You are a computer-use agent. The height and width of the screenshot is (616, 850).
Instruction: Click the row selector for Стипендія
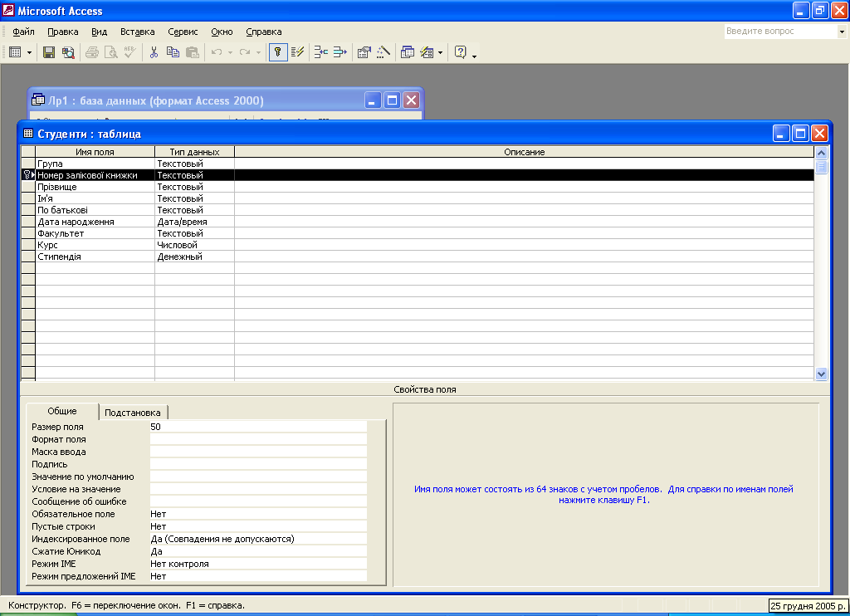pos(28,257)
